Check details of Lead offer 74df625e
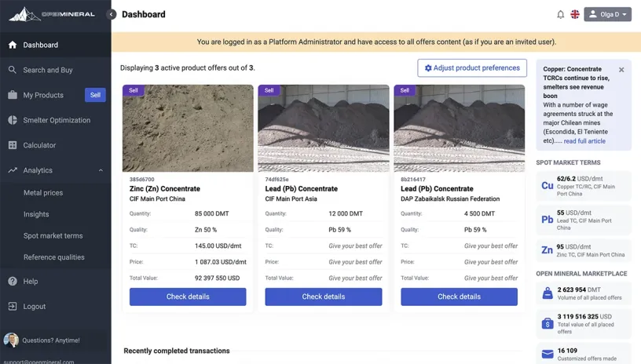The height and width of the screenshot is (364, 641). 324,297
